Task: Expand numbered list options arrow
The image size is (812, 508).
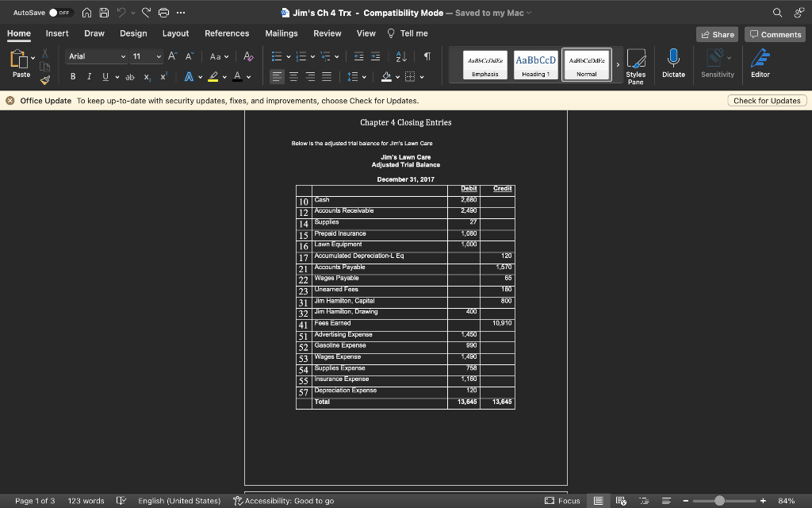Action: click(x=312, y=56)
